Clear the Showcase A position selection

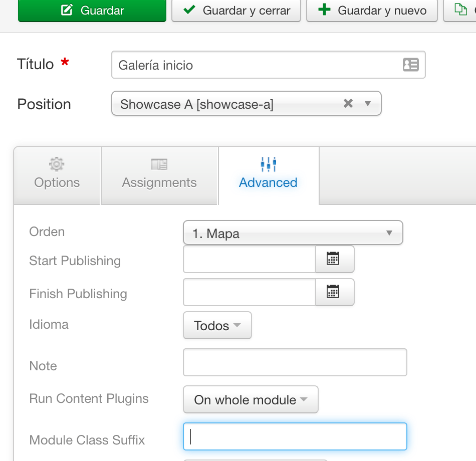(x=348, y=103)
